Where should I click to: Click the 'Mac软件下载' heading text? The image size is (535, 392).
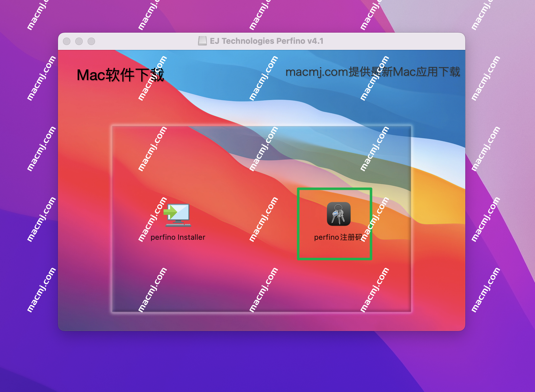120,75
